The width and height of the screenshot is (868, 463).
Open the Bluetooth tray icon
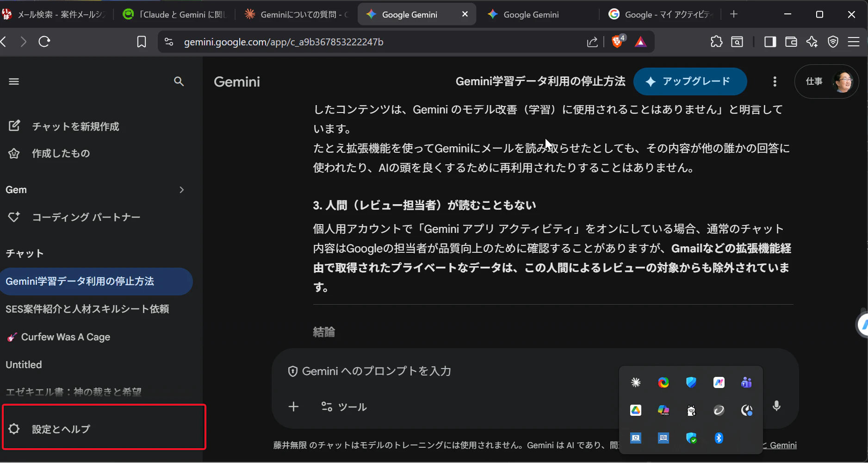pos(719,438)
